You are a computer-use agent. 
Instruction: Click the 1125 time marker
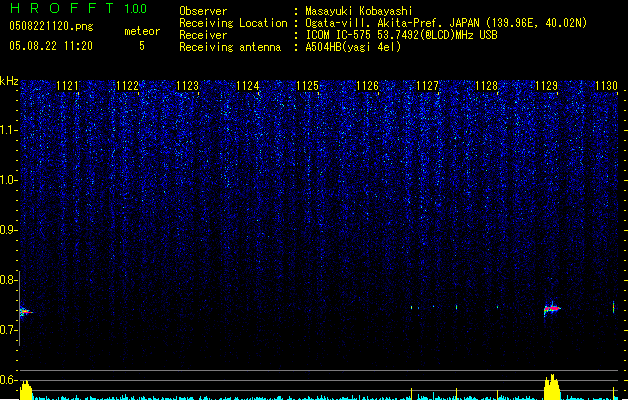(307, 85)
